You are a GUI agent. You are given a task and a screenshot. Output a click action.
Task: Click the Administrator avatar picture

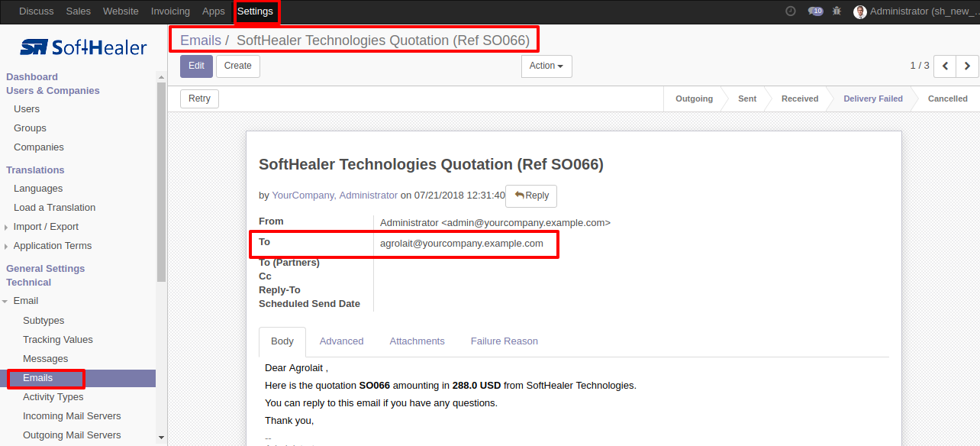click(859, 11)
